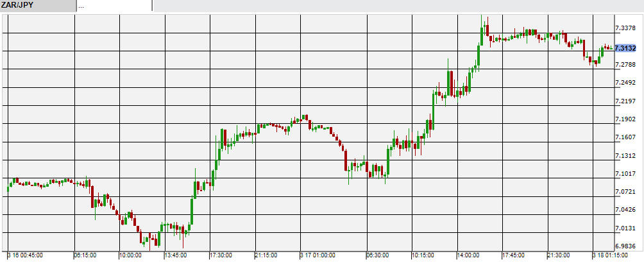Click the 7.2197 price axis label
The image size is (644, 265).
625,101
